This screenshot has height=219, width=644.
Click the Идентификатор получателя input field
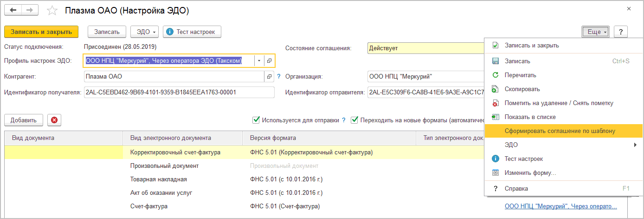pyautogui.click(x=179, y=92)
